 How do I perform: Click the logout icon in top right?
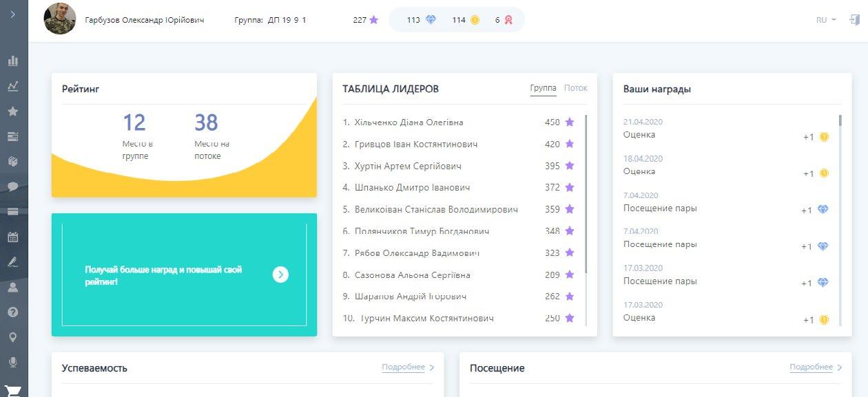click(855, 20)
